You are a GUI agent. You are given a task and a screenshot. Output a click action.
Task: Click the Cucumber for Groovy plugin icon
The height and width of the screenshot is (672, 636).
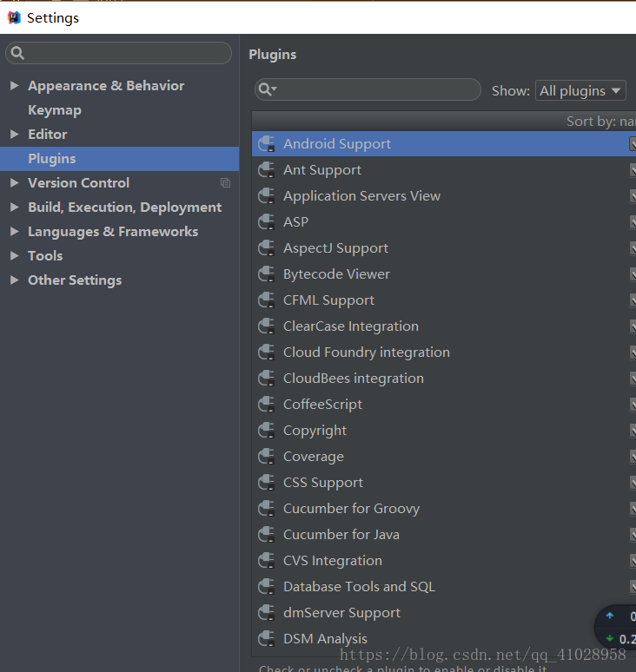click(x=267, y=509)
